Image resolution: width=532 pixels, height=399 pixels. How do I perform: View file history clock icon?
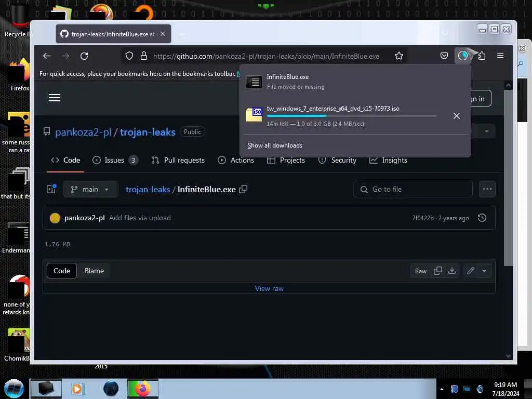pyautogui.click(x=482, y=218)
